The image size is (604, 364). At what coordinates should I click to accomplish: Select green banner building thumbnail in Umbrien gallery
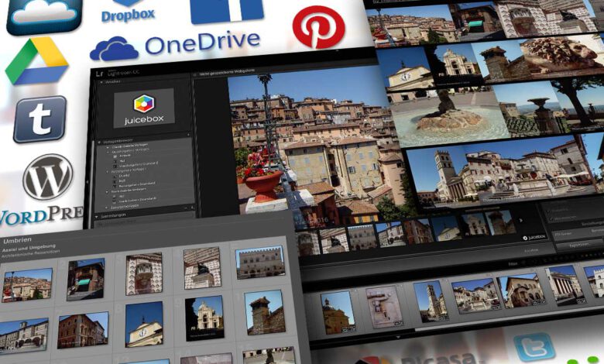click(85, 280)
